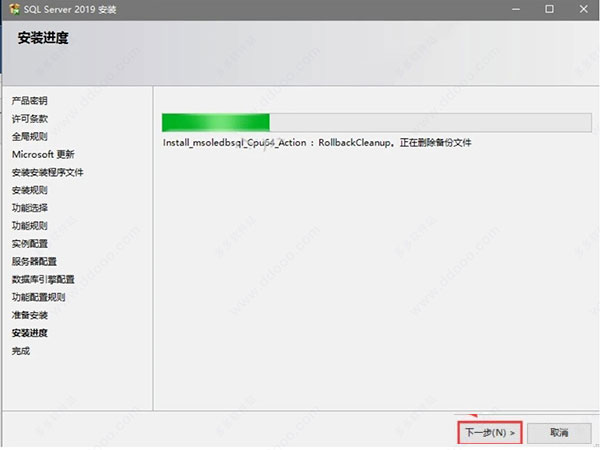The height and width of the screenshot is (450, 600).
Task: Select the 安装安装程序文件 step
Action: click(x=47, y=172)
